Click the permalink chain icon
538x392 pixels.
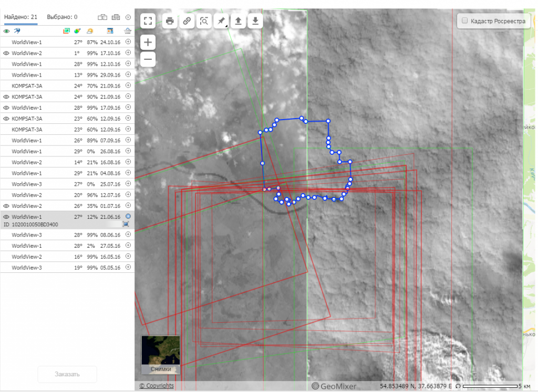[187, 21]
